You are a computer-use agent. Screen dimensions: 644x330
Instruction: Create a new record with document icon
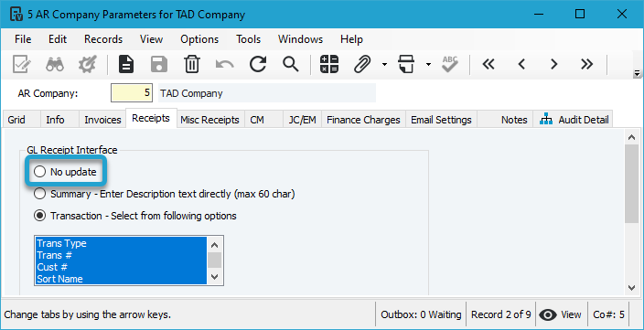click(x=126, y=64)
